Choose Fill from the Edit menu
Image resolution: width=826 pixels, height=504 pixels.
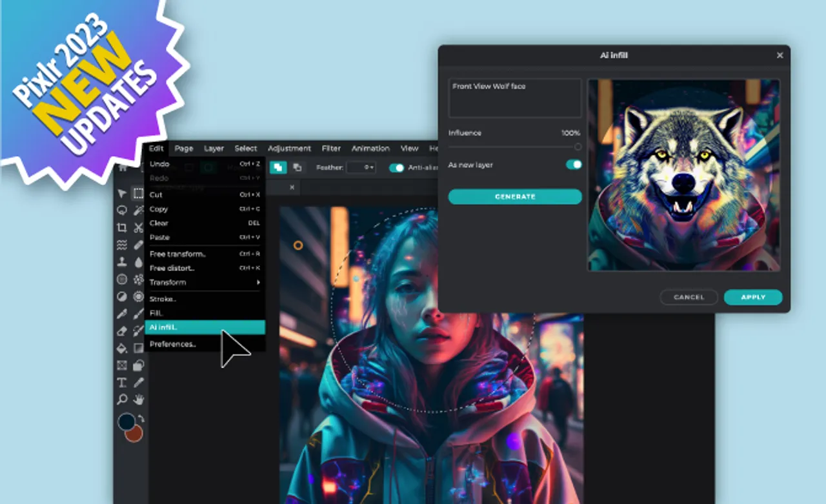point(205,313)
